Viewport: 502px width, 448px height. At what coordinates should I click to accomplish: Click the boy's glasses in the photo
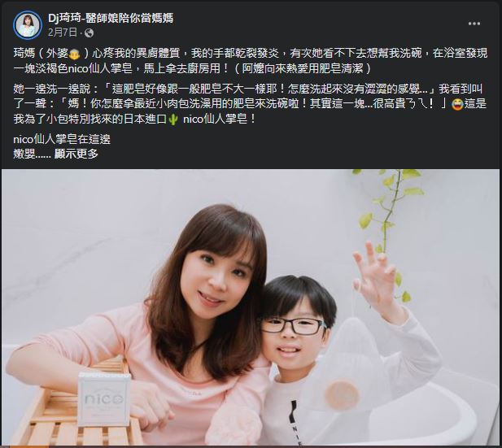coord(293,326)
